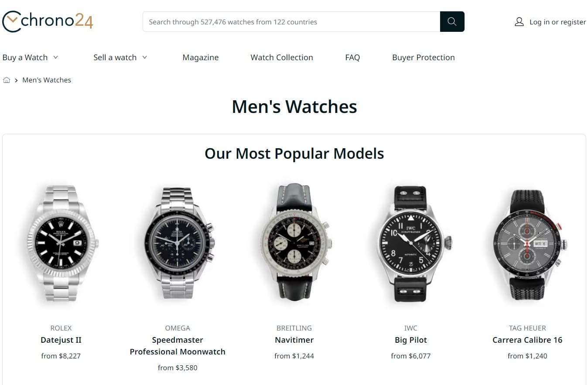Open the Chrono24 logo homepage
This screenshot has height=385, width=588.
coord(48,21)
